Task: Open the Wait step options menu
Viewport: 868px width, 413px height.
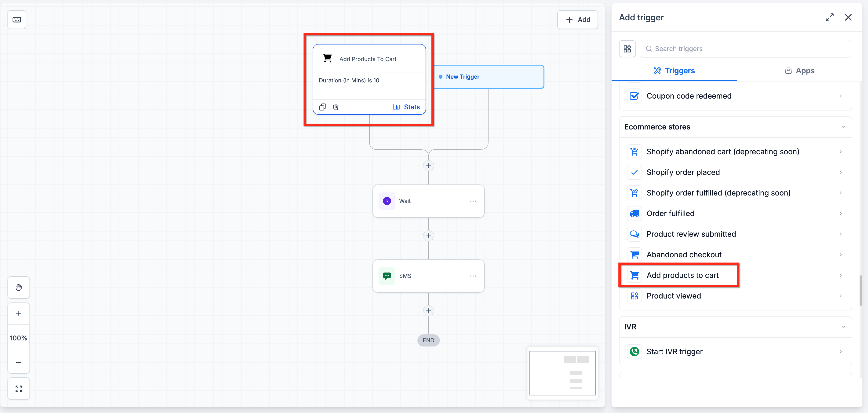Action: pyautogui.click(x=473, y=201)
